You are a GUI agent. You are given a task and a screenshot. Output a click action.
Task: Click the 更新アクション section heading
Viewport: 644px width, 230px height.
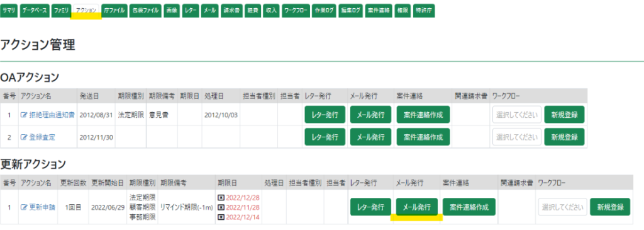[33, 164]
